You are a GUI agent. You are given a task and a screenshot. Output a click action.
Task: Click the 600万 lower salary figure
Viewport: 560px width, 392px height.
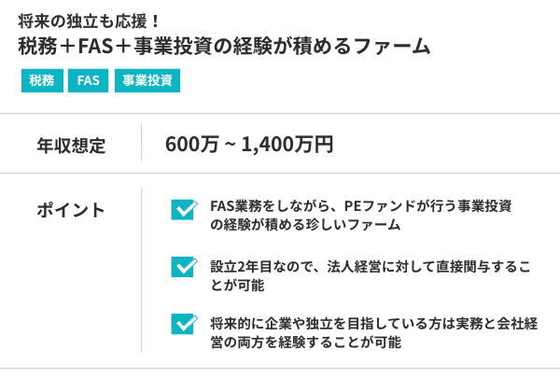[191, 145]
